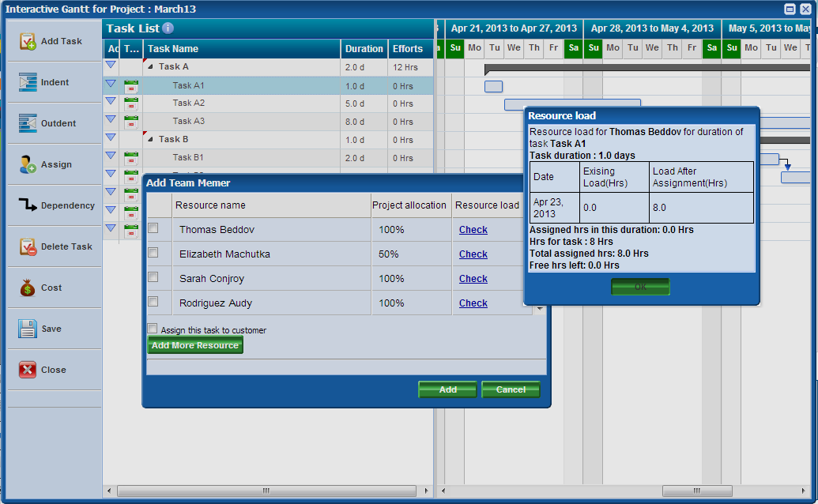818x504 pixels.
Task: Select the Indent tool icon
Action: tap(28, 83)
